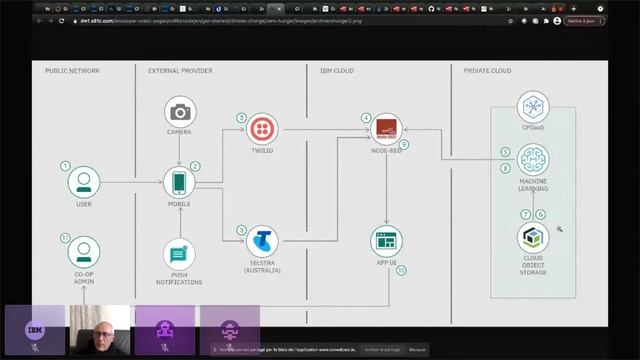This screenshot has width=640, height=360.
Task: Click the CFDaaS icon in Private Cloud
Action: click(533, 107)
